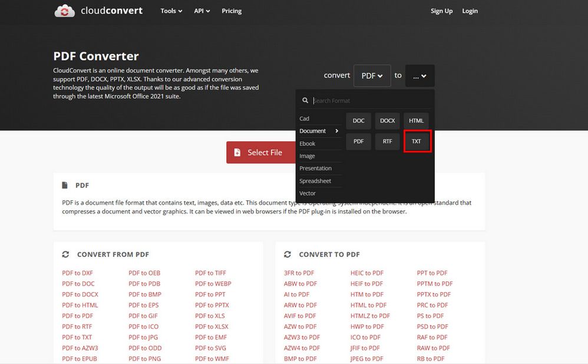This screenshot has width=588, height=364.
Task: Open the PDF to JPG link
Action: 143,337
